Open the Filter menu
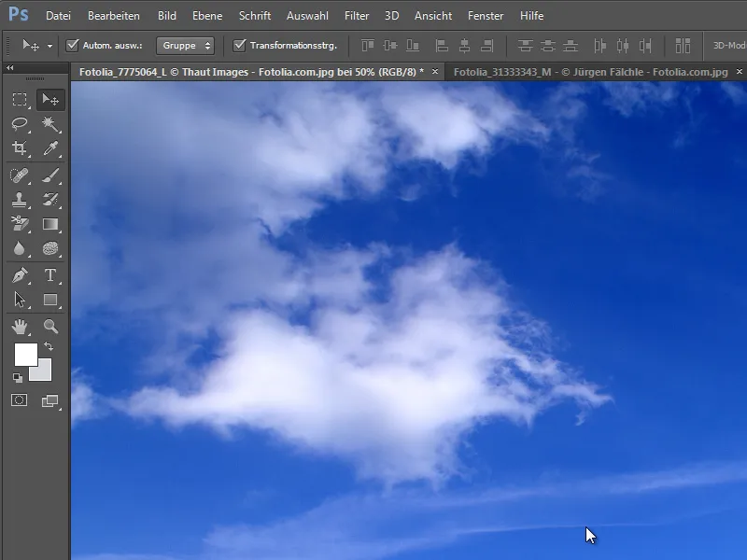The width and height of the screenshot is (747, 560). point(357,16)
